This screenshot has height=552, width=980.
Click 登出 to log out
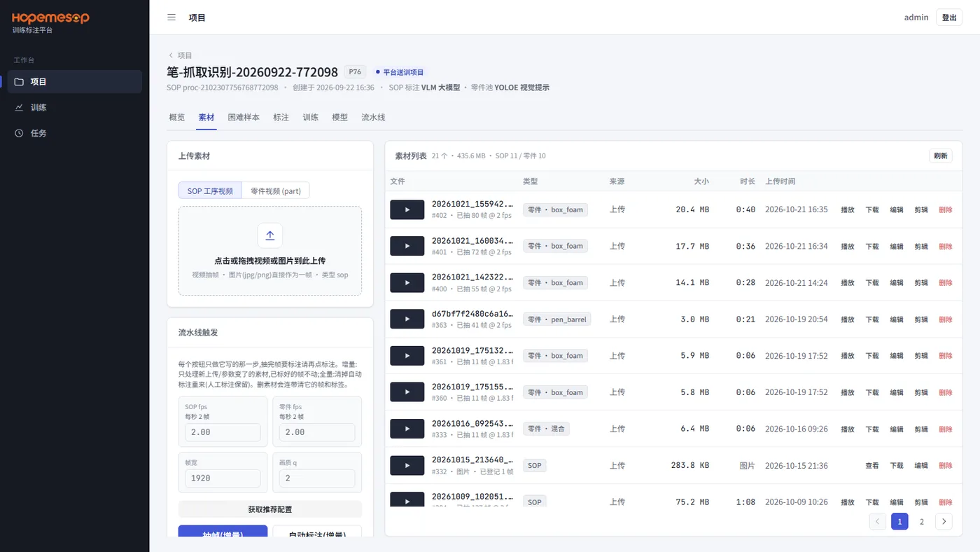click(x=949, y=18)
